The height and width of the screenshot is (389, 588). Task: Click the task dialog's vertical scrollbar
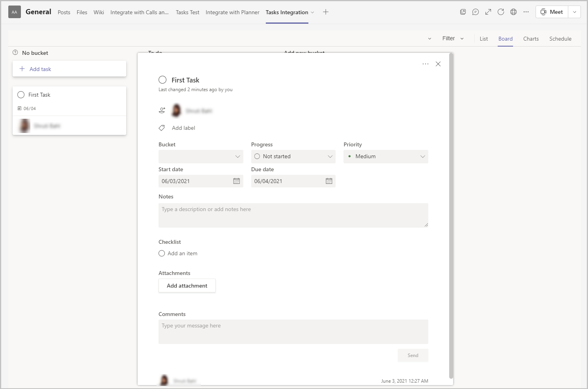[451, 216]
